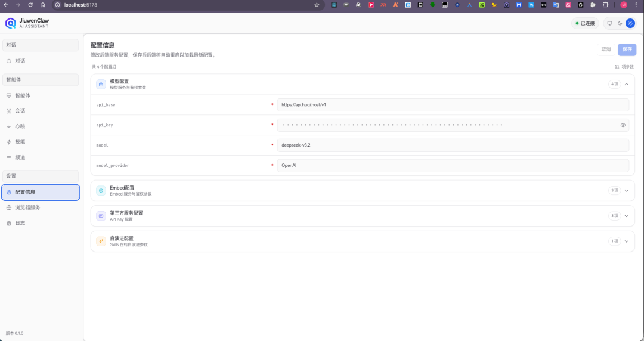This screenshot has height=341, width=644.
Task: Click the 自演进配置 sparkle icon
Action: (x=101, y=241)
